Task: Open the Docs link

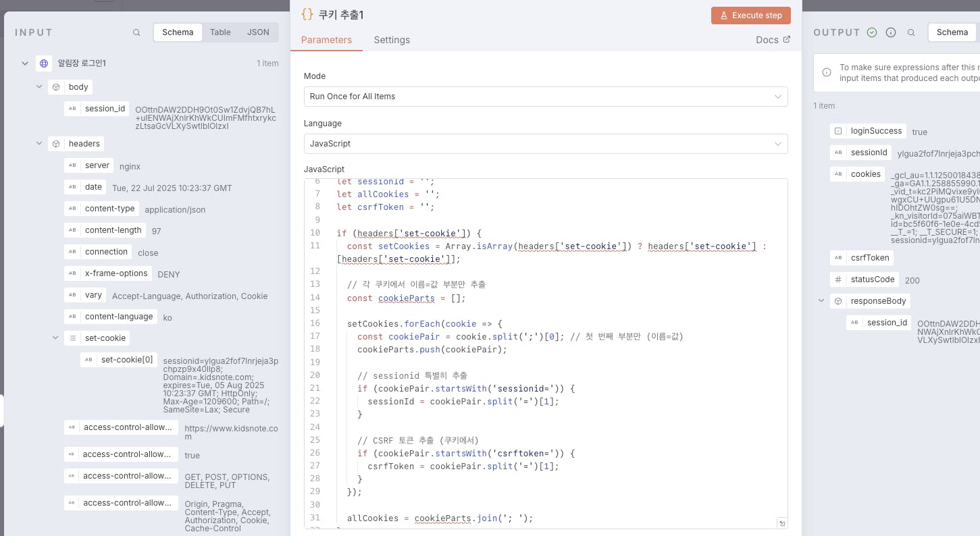Action: pyautogui.click(x=773, y=40)
